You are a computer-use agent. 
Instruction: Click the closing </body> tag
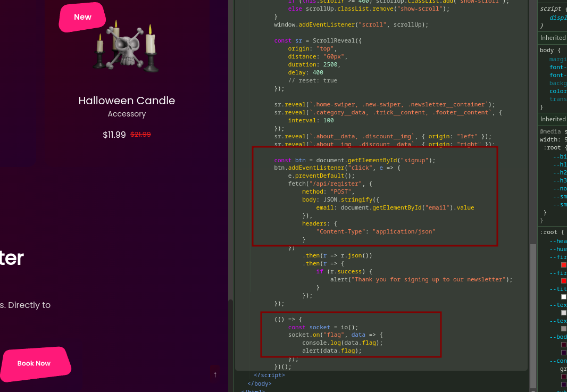pos(259,383)
